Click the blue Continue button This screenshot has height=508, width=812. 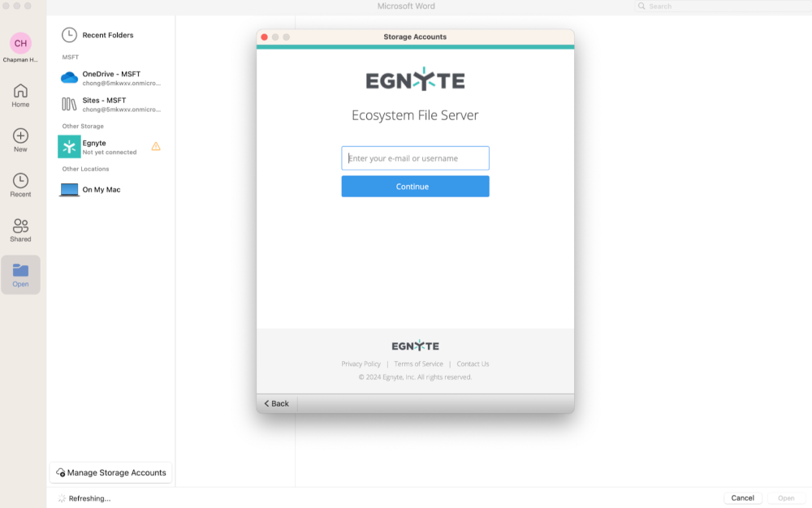[415, 186]
